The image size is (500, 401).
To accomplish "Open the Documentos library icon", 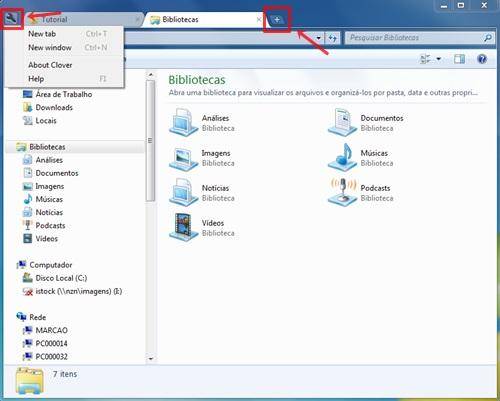I will click(343, 122).
